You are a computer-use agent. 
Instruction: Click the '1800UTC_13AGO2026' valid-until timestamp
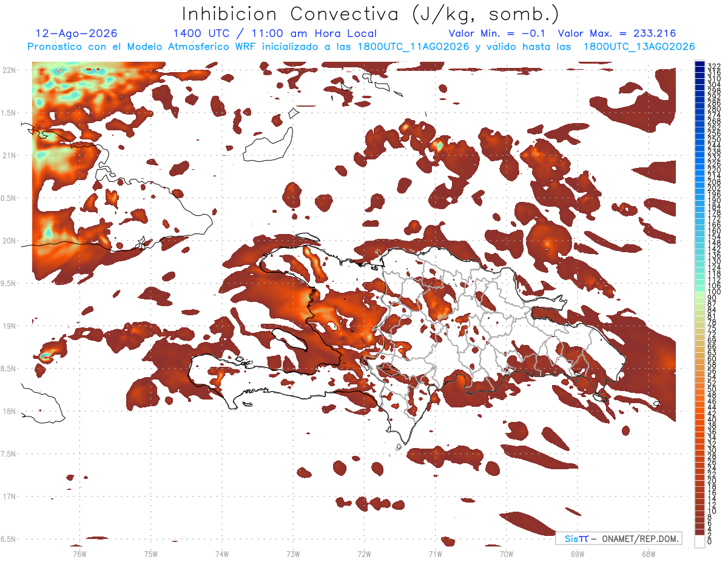click(x=639, y=47)
